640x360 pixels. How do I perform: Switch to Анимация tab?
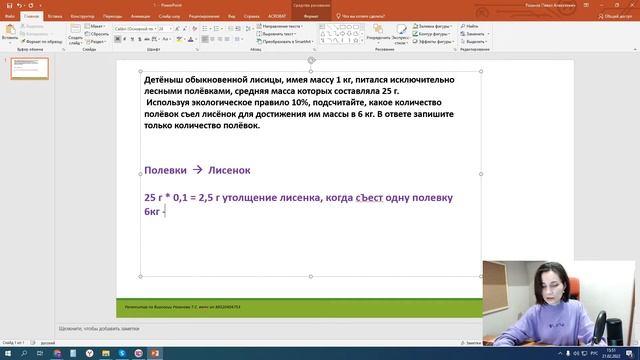pos(140,16)
